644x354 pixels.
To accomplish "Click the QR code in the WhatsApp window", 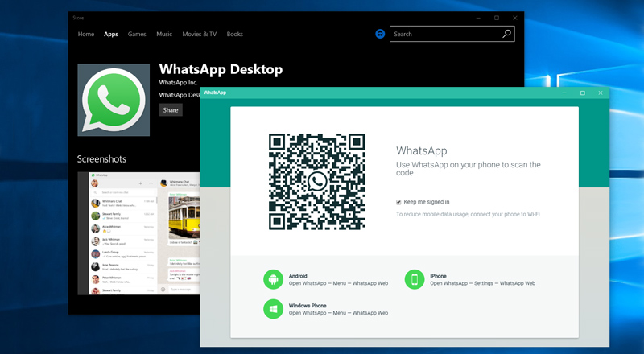I will pyautogui.click(x=316, y=182).
